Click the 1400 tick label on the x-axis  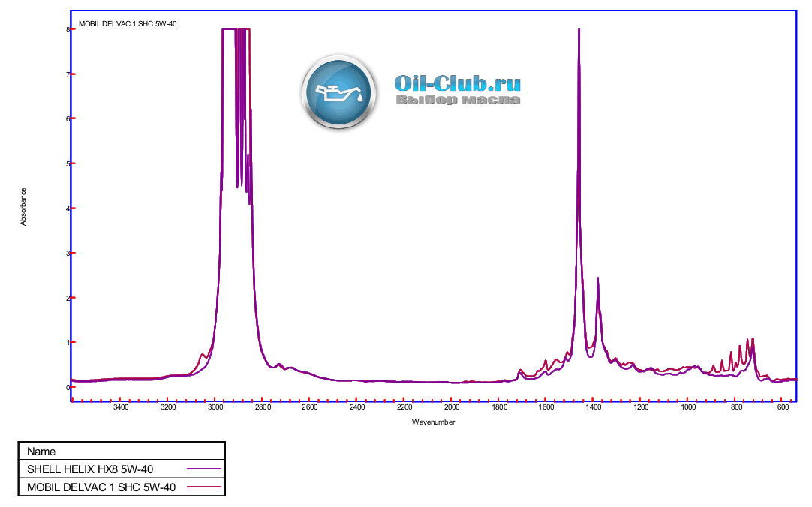click(594, 407)
